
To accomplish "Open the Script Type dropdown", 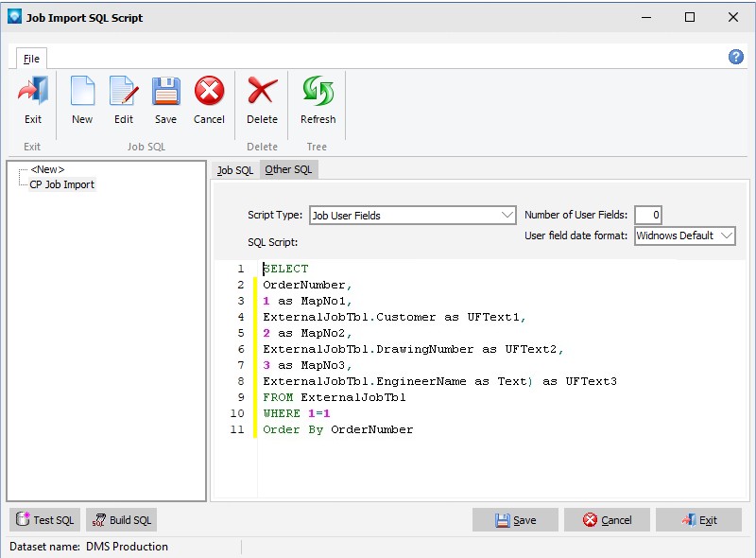I will pos(413,216).
